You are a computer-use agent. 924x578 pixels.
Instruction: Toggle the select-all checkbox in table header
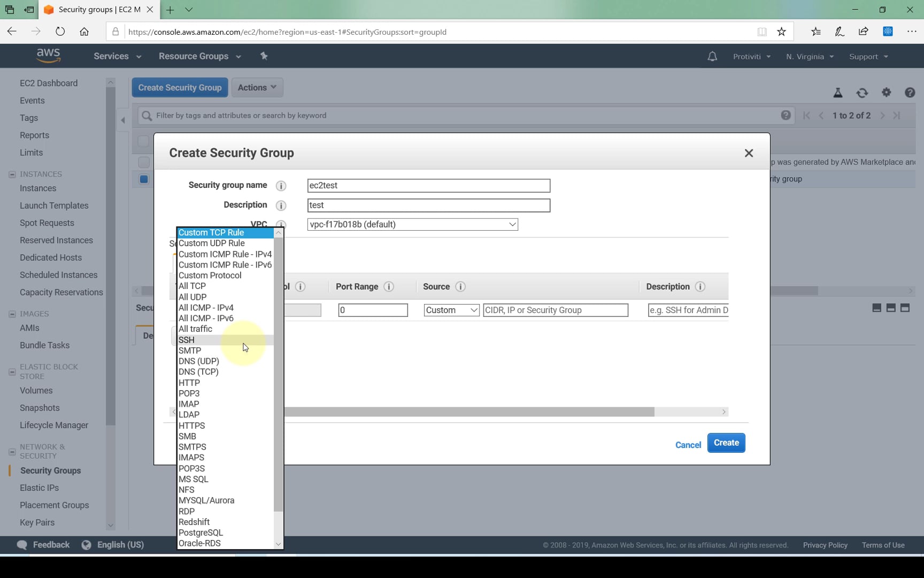point(143,141)
